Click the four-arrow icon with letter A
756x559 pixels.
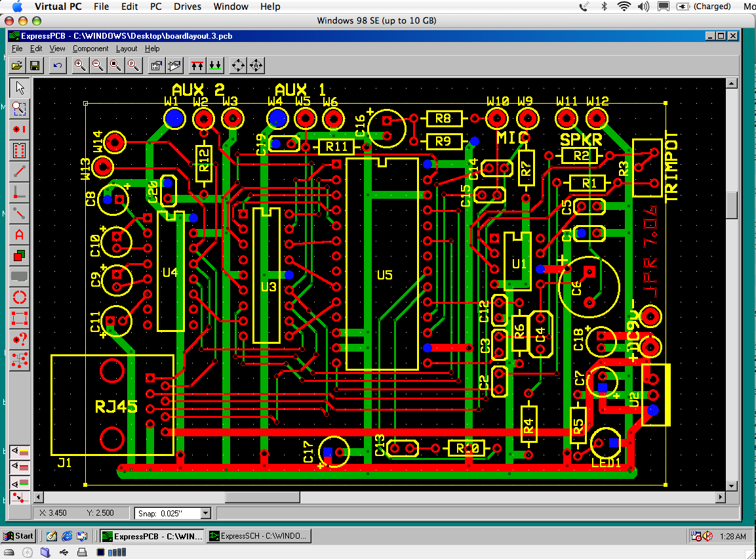point(256,65)
